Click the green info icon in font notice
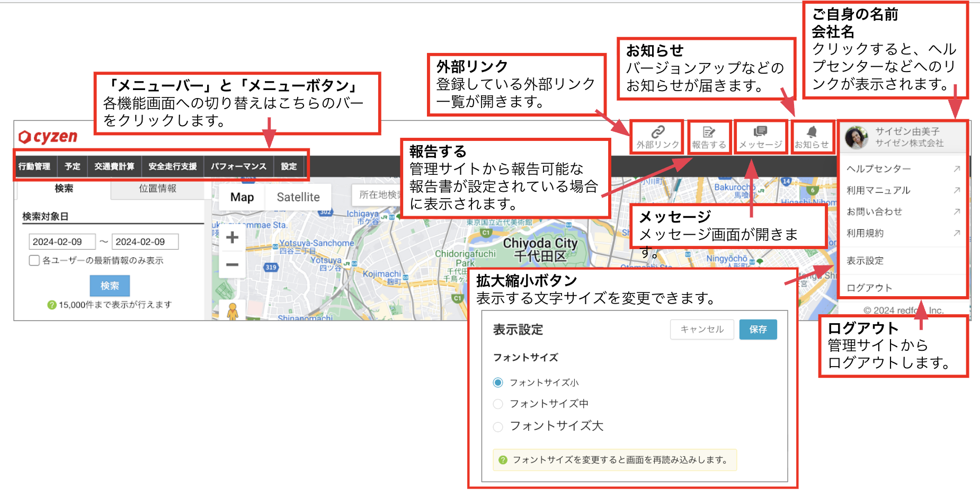The height and width of the screenshot is (497, 980). click(503, 460)
